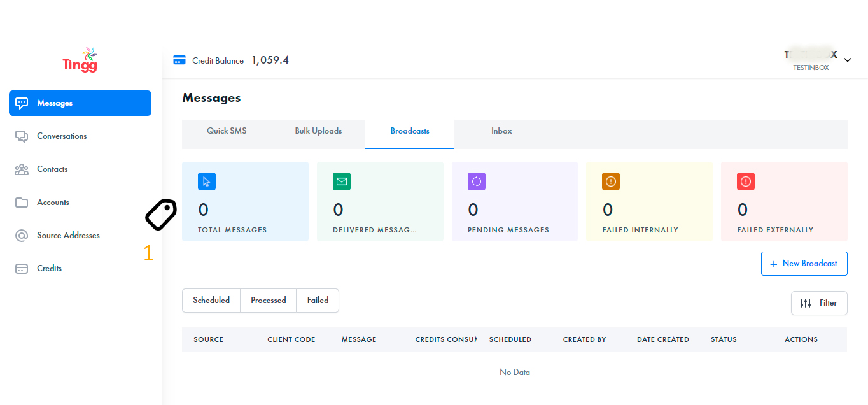868x405 pixels.
Task: Click the Conversations sidebar icon
Action: coord(22,136)
